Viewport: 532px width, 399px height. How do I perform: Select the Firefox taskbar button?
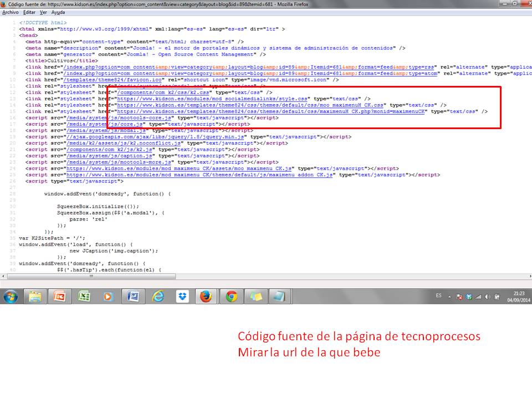[x=206, y=296]
